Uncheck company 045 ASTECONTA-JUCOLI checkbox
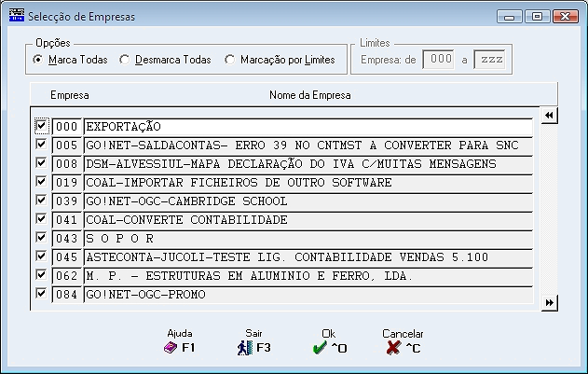Screen dimensions: 588x374 tap(41, 256)
